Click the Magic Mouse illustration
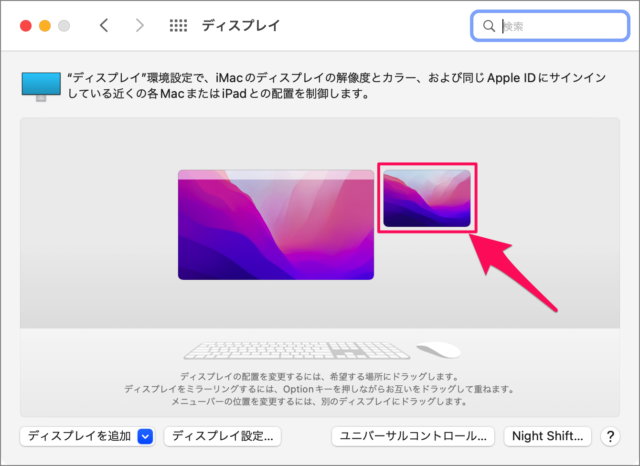 tap(439, 350)
